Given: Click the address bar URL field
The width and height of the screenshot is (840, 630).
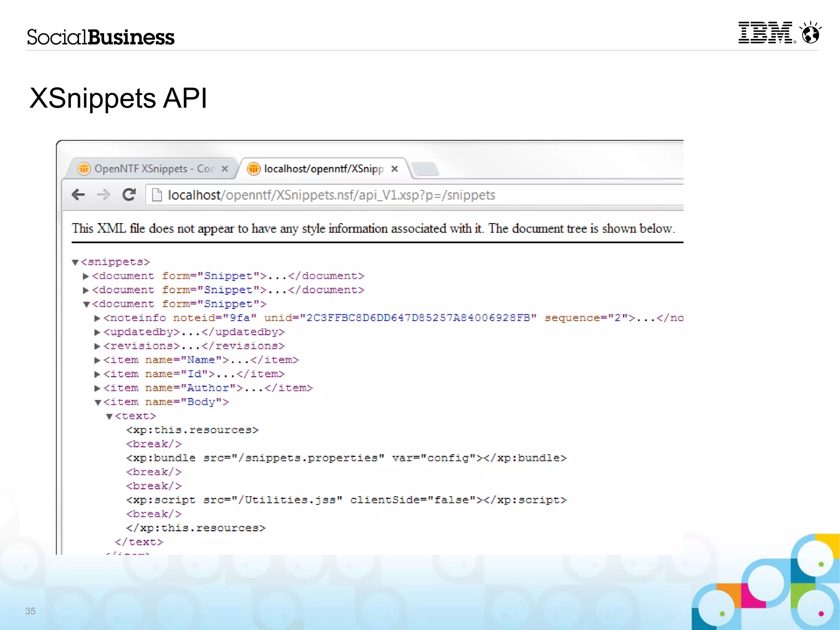Looking at the screenshot, I should pos(414,195).
